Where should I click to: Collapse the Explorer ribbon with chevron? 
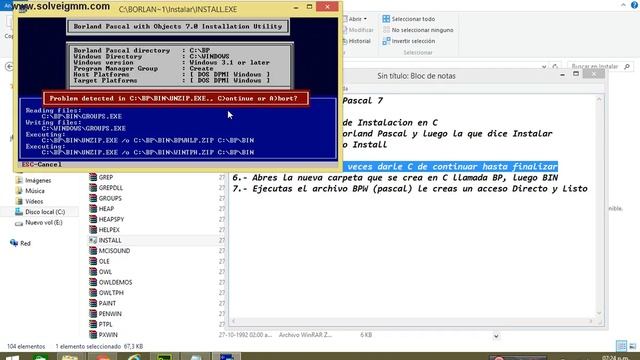(x=623, y=5)
